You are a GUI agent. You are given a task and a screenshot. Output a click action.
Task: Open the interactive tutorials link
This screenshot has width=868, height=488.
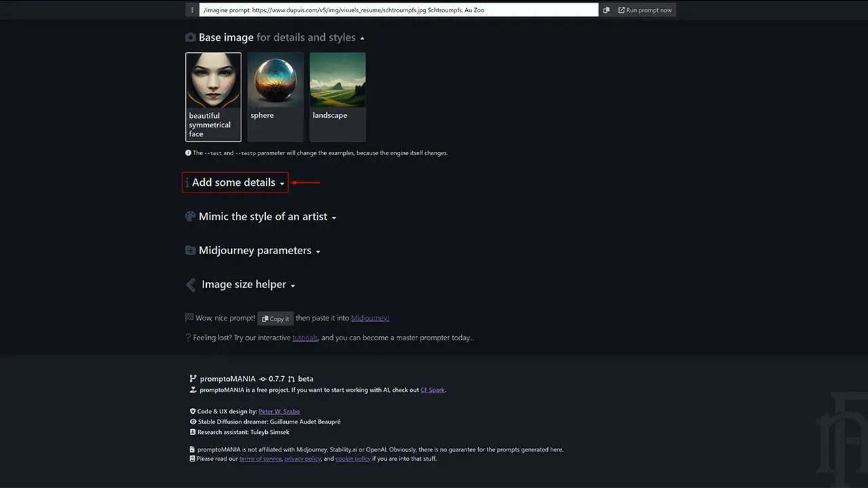point(305,338)
